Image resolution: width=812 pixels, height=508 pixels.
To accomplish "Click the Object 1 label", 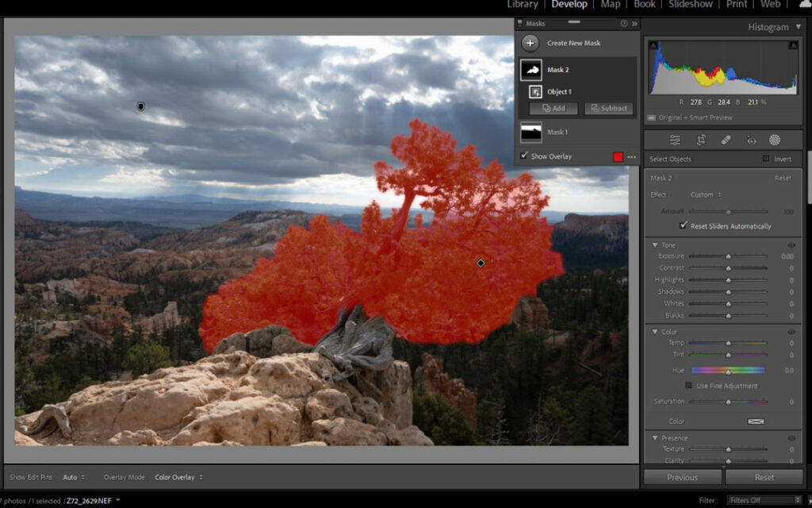I will [559, 92].
